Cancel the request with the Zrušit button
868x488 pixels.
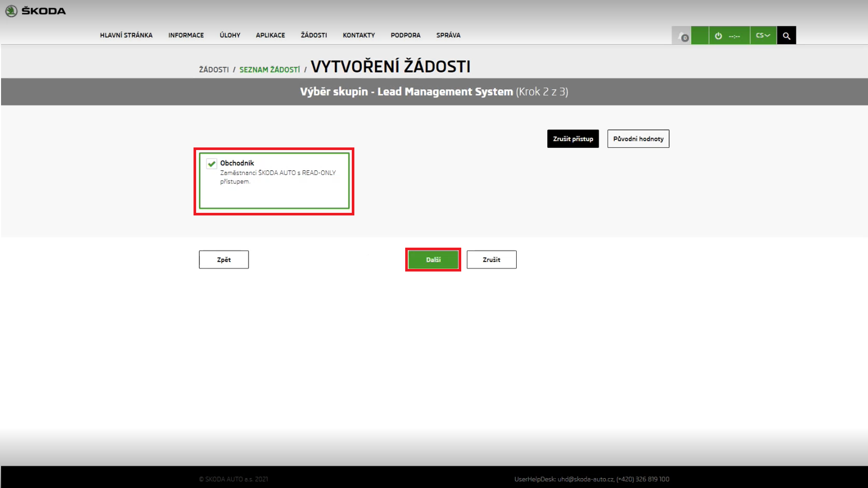[491, 260]
